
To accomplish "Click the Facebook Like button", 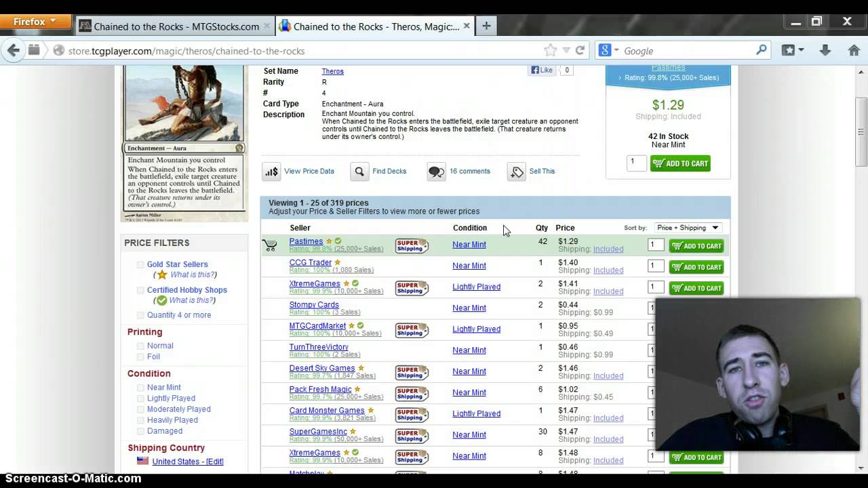I will pyautogui.click(x=542, y=70).
